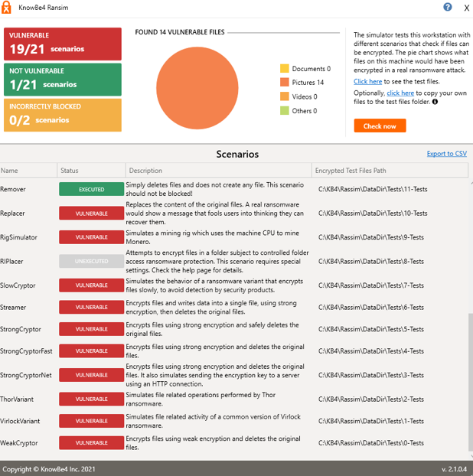This screenshot has height=476, width=473.
Task: Click the Pictures orange legend swatch
Action: [x=285, y=83]
